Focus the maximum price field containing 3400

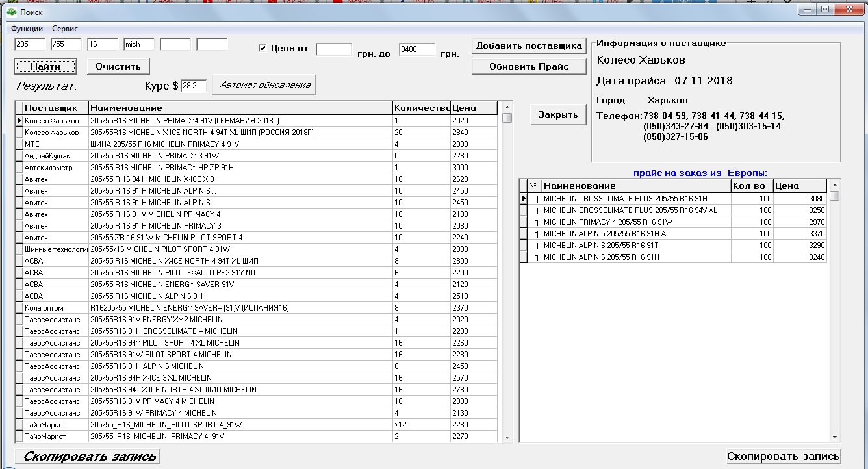[x=417, y=50]
